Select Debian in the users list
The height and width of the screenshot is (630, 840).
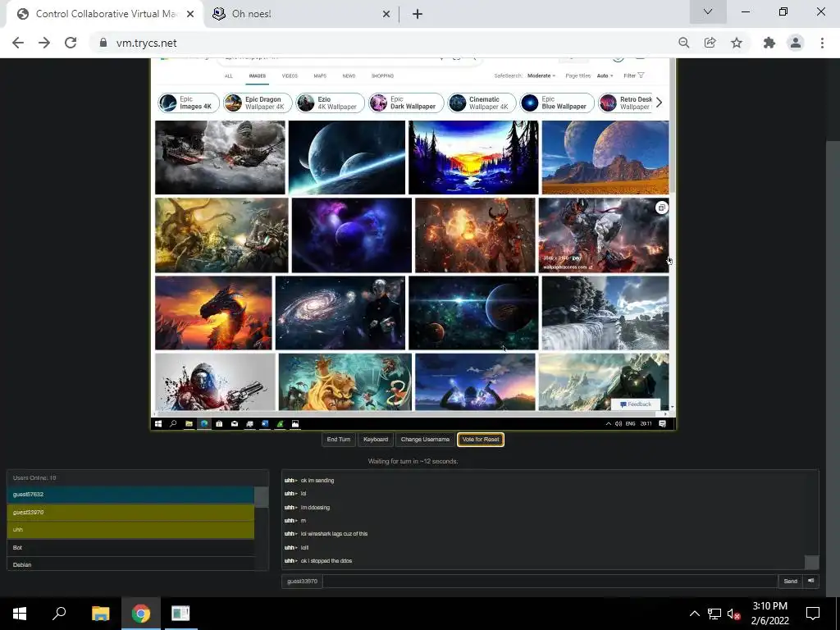click(x=130, y=564)
